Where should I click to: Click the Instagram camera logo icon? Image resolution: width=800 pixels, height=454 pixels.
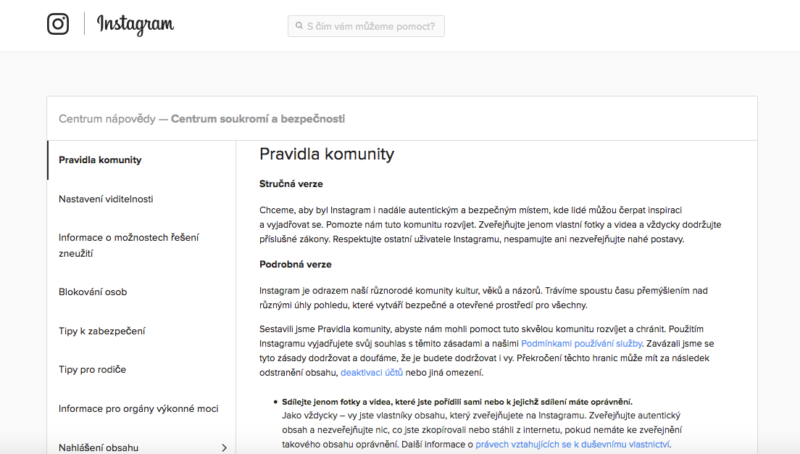pyautogui.click(x=58, y=24)
